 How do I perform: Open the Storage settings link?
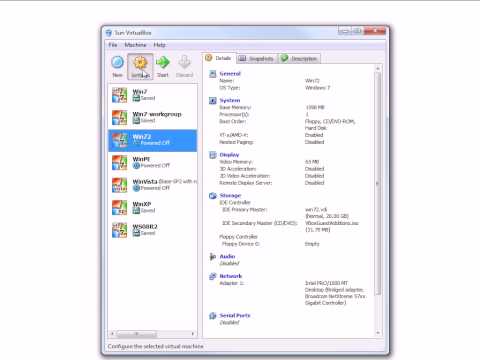[x=230, y=195]
